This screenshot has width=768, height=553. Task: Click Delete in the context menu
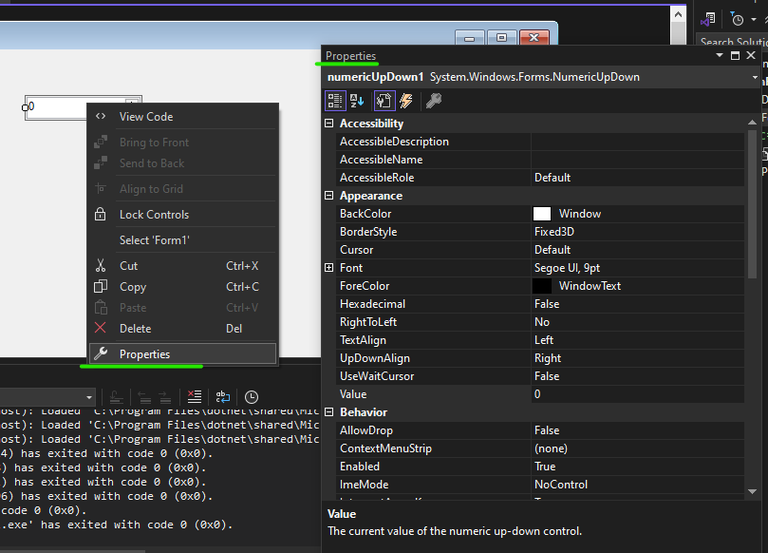(135, 328)
